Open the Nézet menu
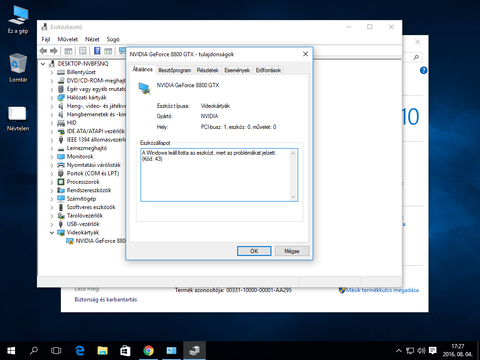This screenshot has width=480, height=360. [x=92, y=39]
